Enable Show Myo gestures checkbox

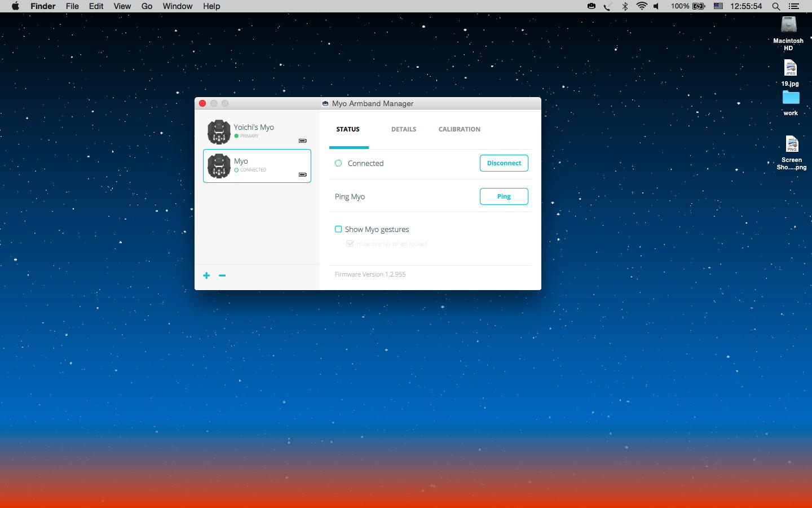point(338,229)
